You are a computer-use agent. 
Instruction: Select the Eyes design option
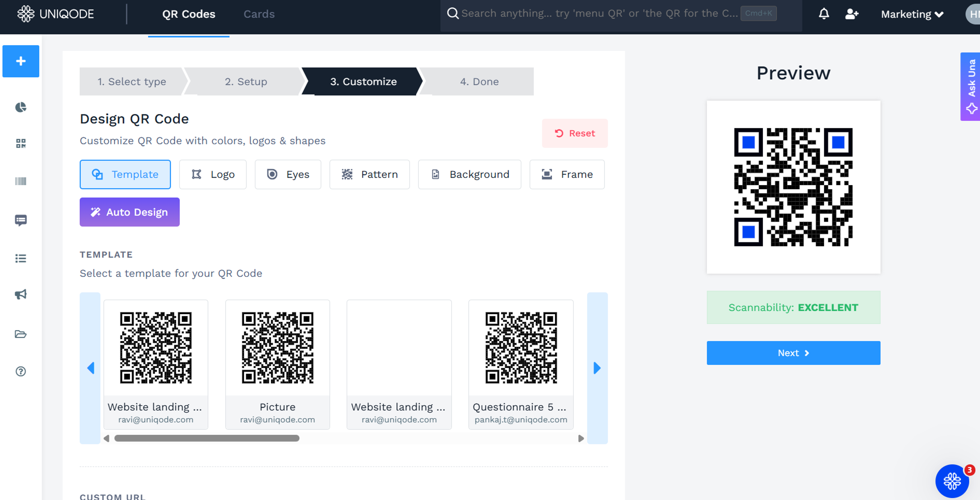pyautogui.click(x=288, y=174)
